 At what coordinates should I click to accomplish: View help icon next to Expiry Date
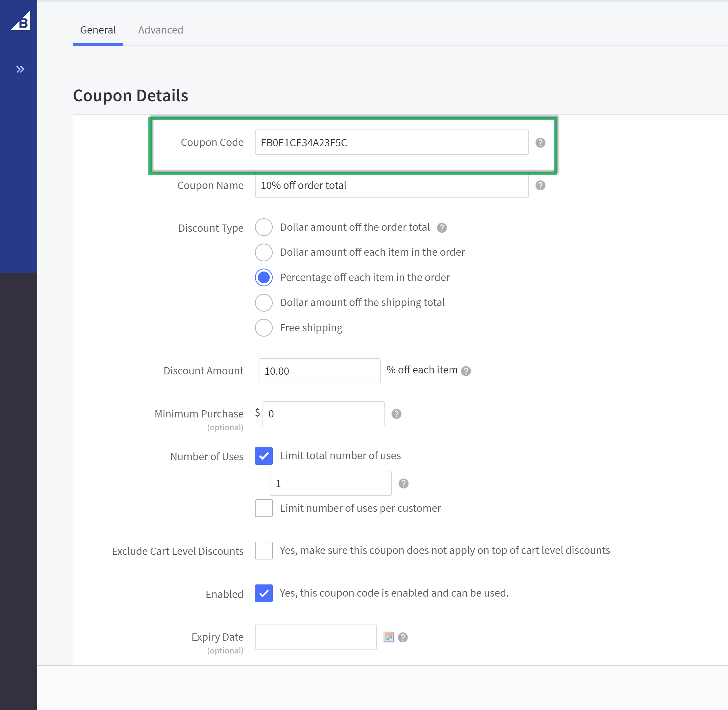[x=403, y=637]
